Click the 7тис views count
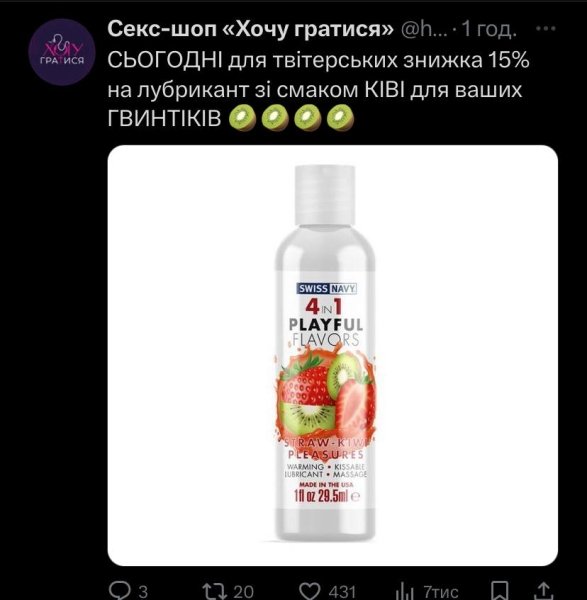Image resolution: width=587 pixels, height=600 pixels. point(440,592)
